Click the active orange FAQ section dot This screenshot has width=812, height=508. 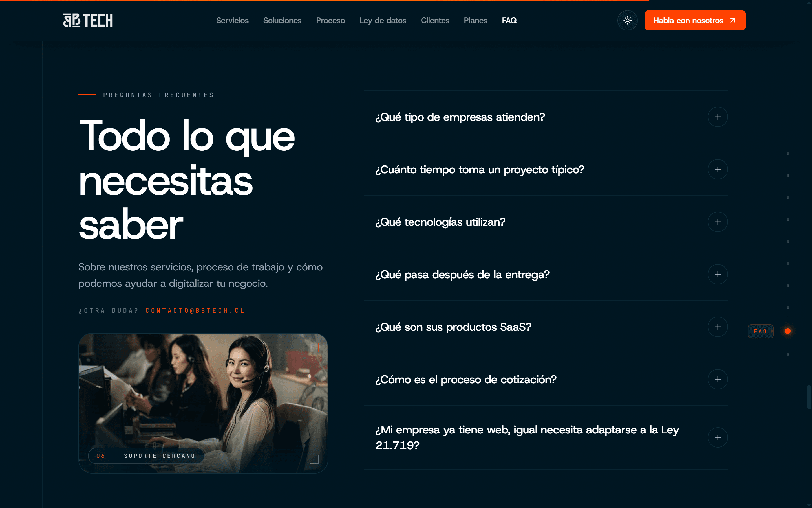(788, 331)
